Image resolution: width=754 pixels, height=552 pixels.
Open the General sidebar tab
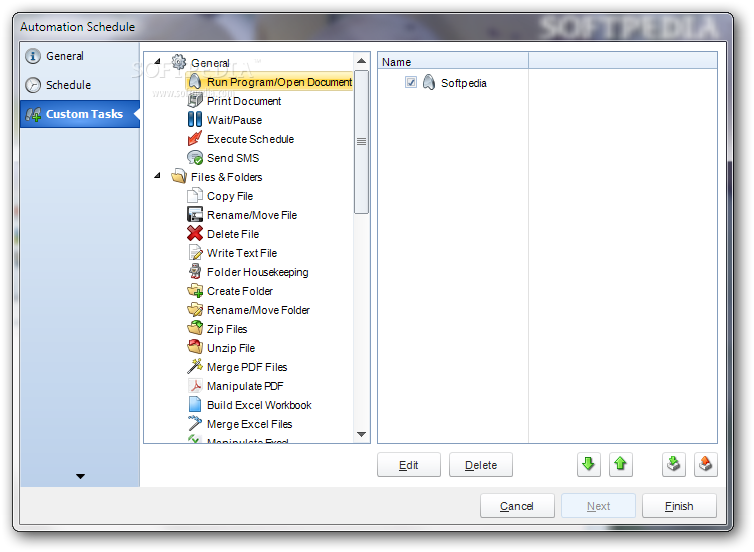tap(80, 56)
